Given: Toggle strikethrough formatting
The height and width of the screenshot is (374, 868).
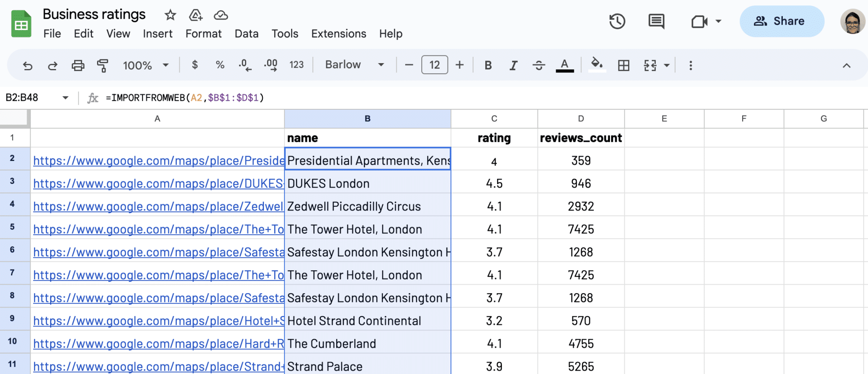Looking at the screenshot, I should click(539, 65).
